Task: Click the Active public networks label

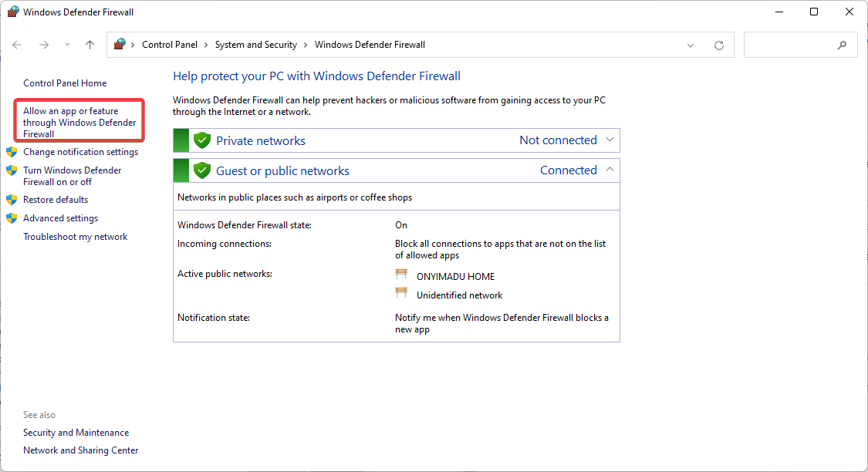Action: pyautogui.click(x=225, y=274)
